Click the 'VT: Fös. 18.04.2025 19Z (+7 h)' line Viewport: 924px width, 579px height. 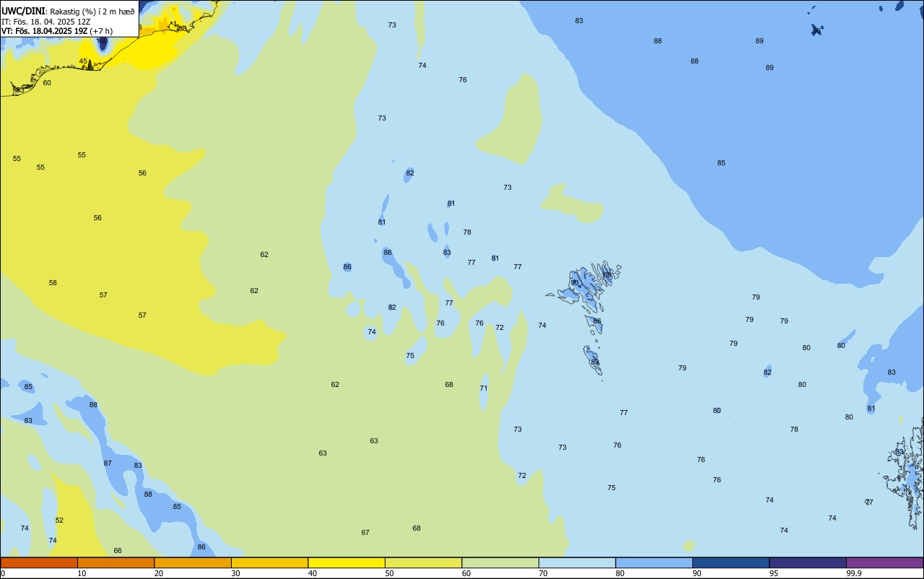pyautogui.click(x=57, y=31)
